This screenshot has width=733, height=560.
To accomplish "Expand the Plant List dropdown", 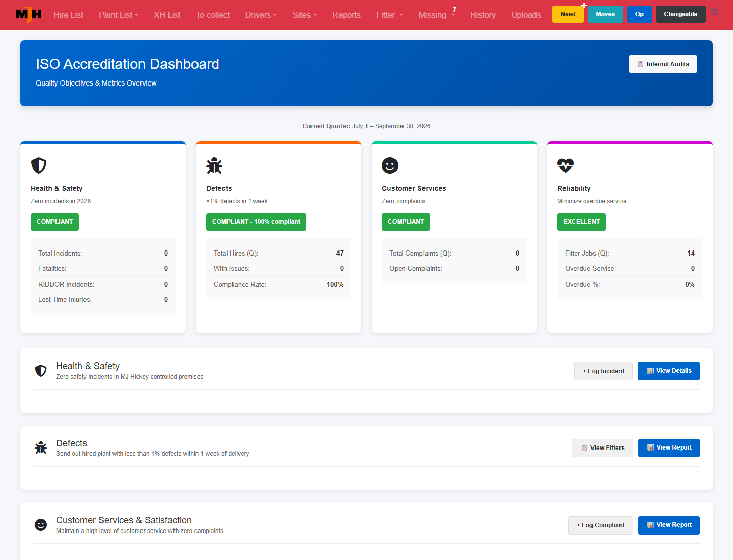I will coord(119,15).
